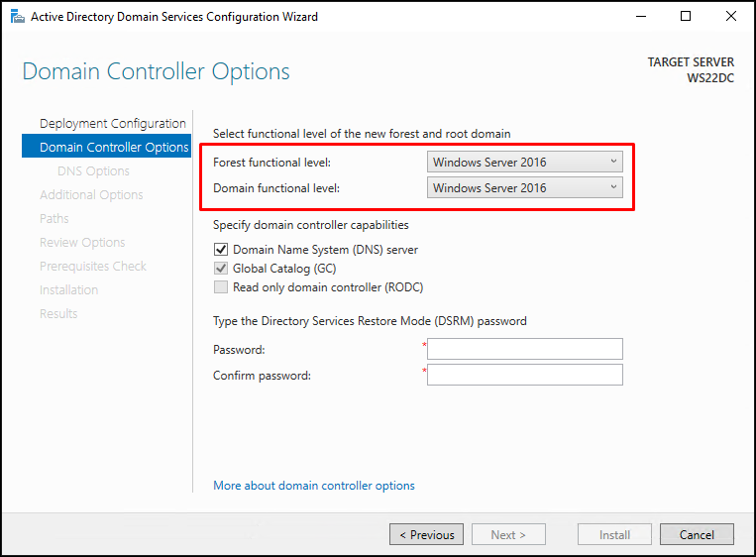The width and height of the screenshot is (756, 557).
Task: Click the wizard app icon in title bar
Action: click(x=18, y=17)
